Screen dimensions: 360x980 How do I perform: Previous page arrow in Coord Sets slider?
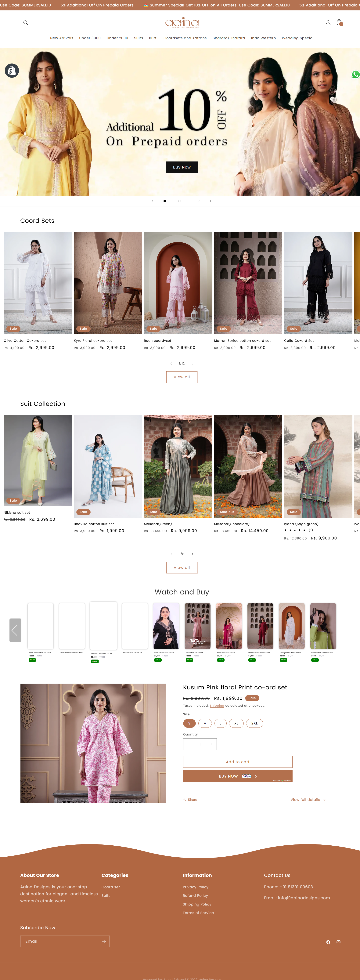171,363
